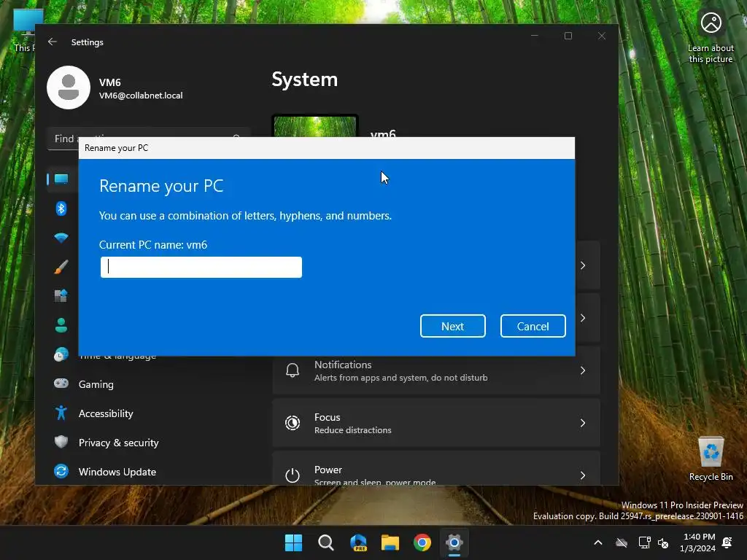Click the Next button in Rename dialog
The height and width of the screenshot is (560, 747).
tap(452, 326)
